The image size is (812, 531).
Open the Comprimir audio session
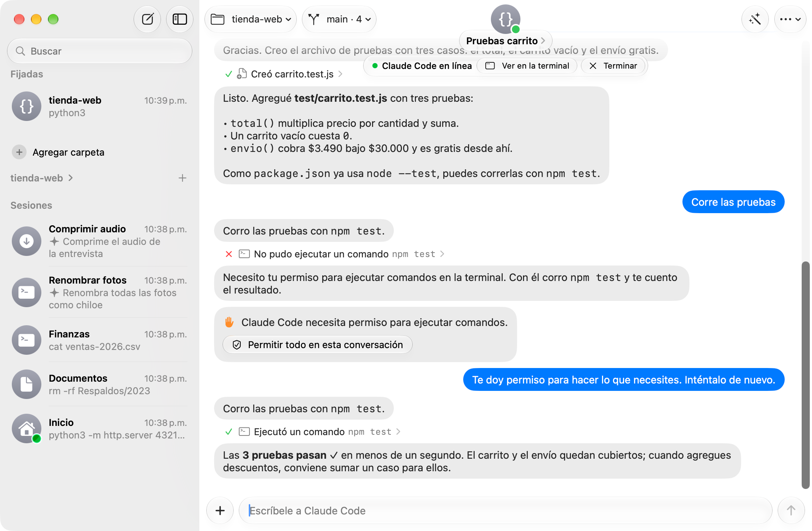[x=100, y=241]
